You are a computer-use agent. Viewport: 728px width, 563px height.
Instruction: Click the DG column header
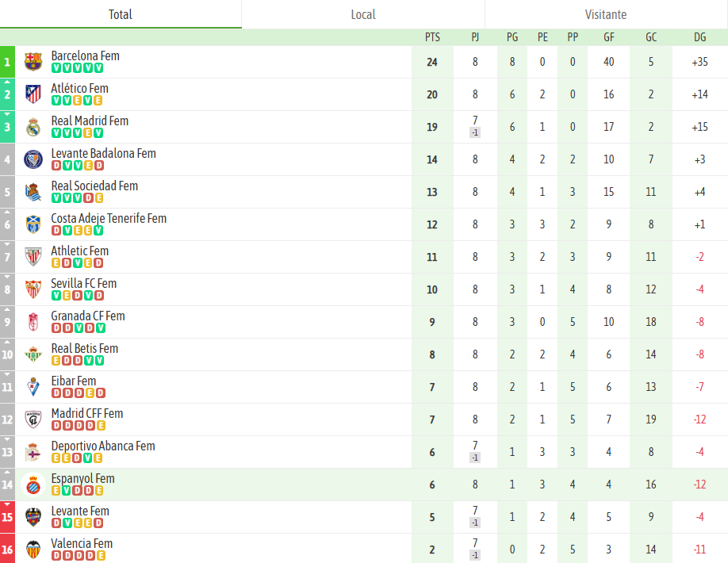point(699,37)
